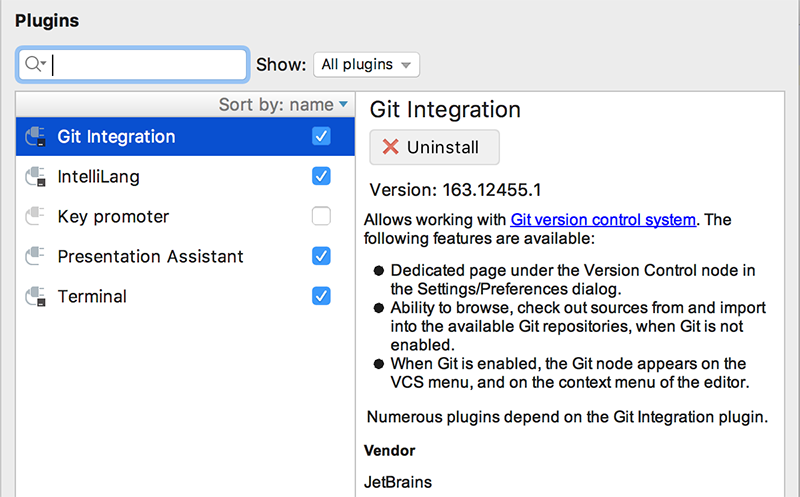Click the IntelliLang plugin icon
Image resolution: width=800 pixels, height=497 pixels.
(x=35, y=177)
